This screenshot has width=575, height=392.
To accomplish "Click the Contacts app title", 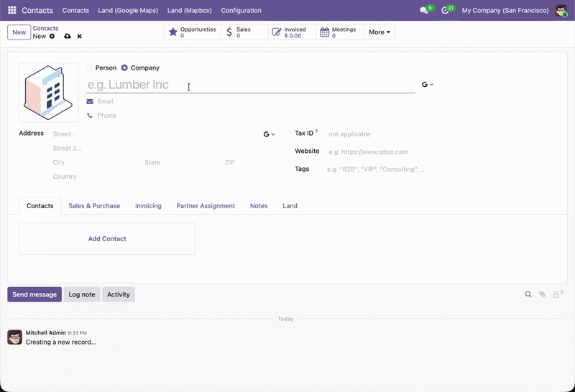I will (x=37, y=10).
